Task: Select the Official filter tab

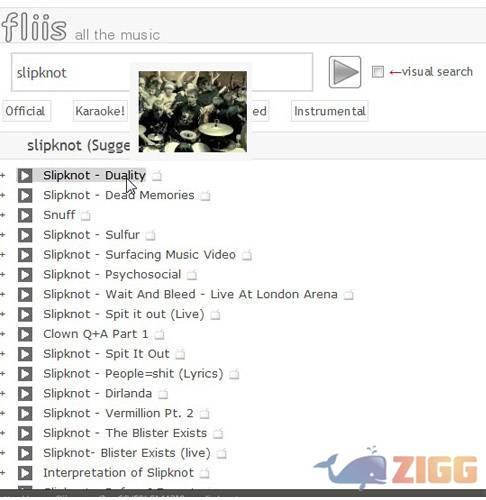Action: (x=26, y=111)
